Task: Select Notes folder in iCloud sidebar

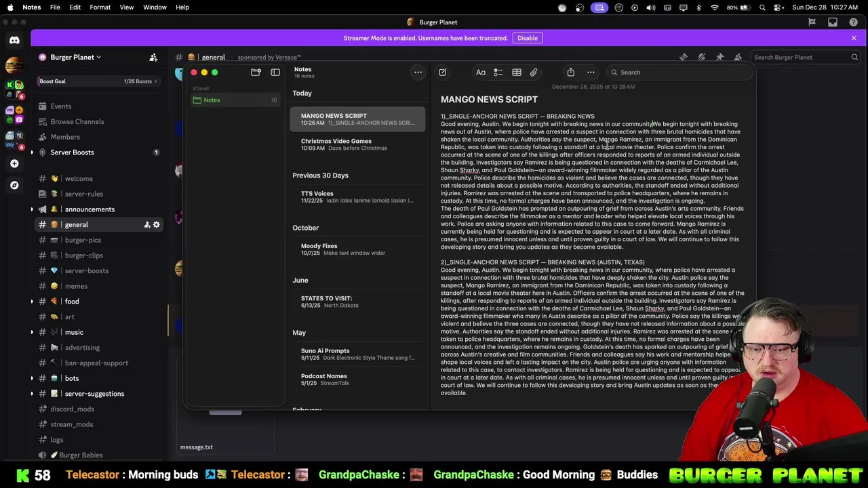Action: (235, 100)
